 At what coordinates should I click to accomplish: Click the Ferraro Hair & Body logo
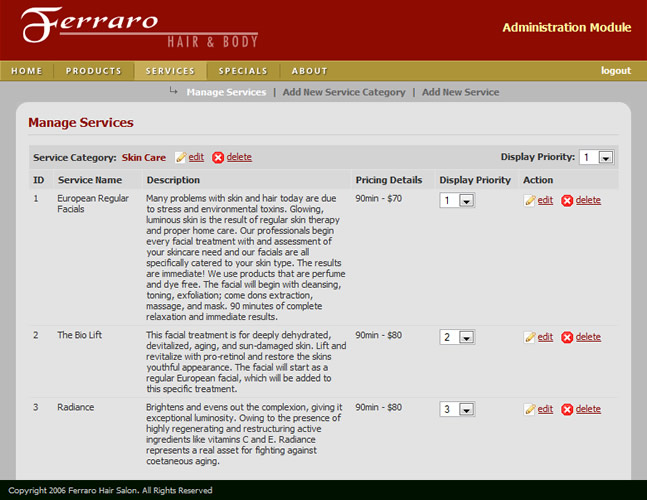pos(140,28)
